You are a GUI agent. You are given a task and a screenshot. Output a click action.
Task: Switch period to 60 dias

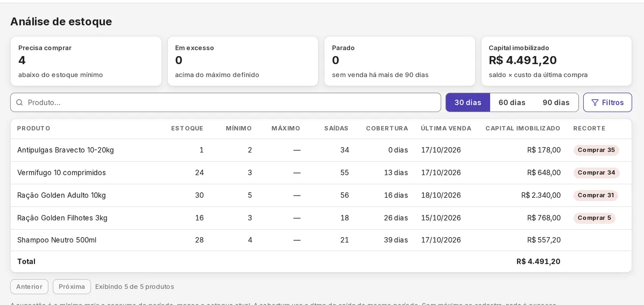[x=512, y=102]
